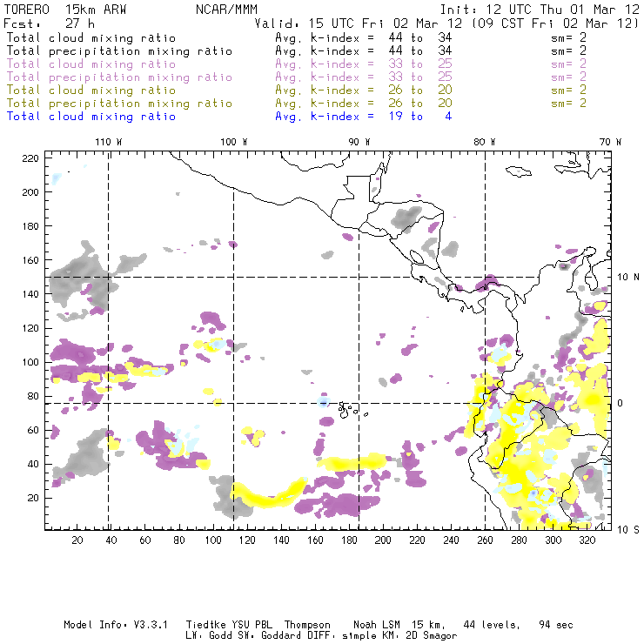Click the "80 W" longitude label
Screen dimensions: 644x644
click(485, 142)
